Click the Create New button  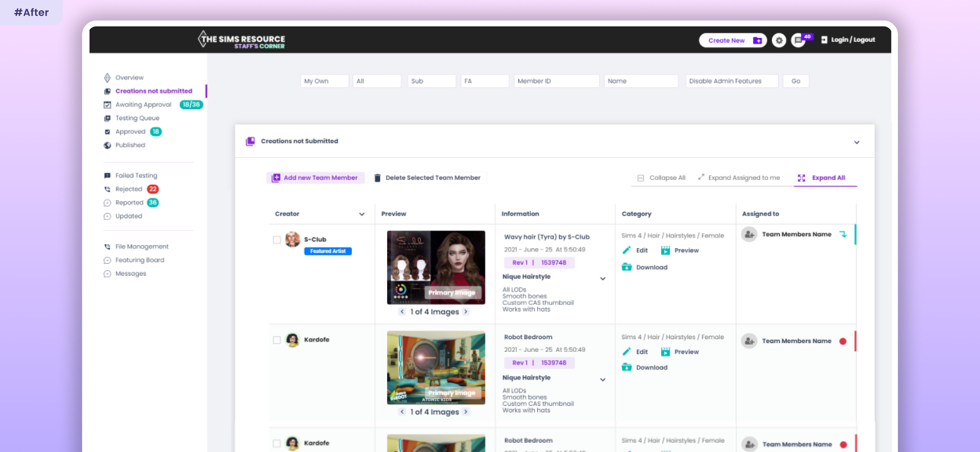pyautogui.click(x=732, y=40)
